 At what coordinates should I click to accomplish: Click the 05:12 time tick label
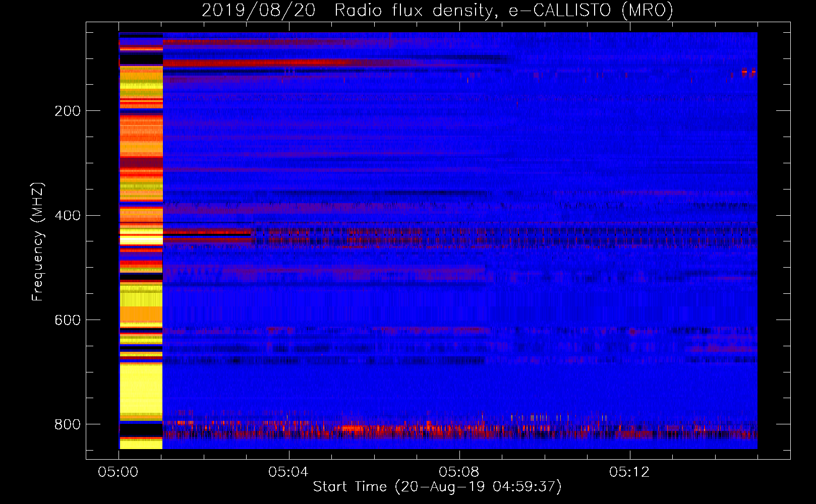click(x=629, y=472)
